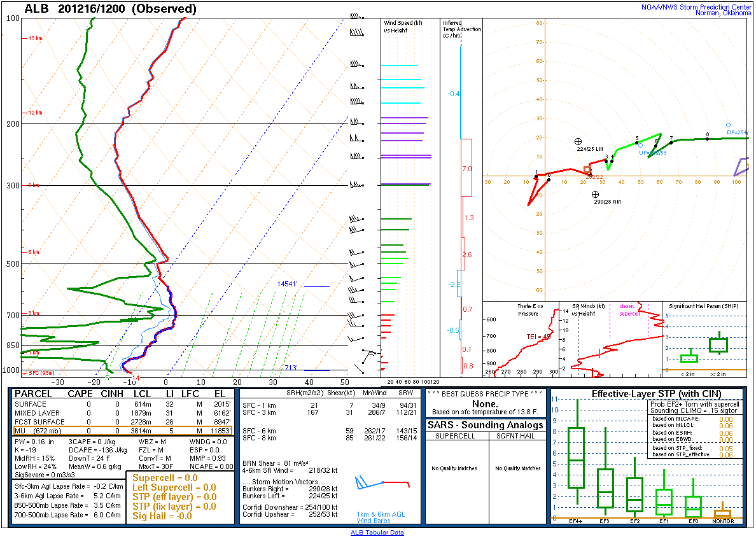
Task: Click the Significant Hail Param (SHIP) title
Action: coord(703,306)
